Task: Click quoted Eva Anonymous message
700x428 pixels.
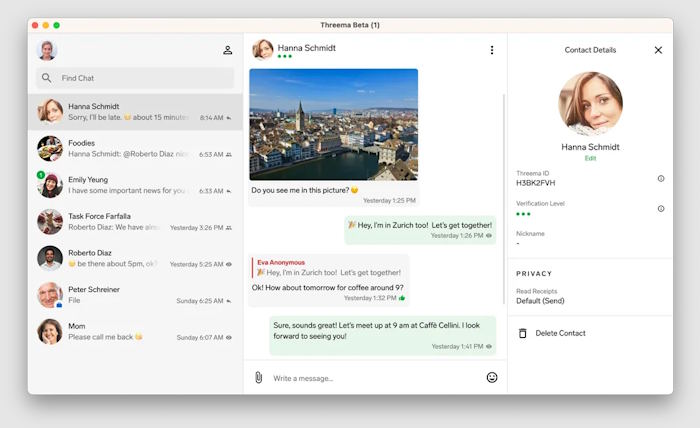Action: click(x=328, y=268)
